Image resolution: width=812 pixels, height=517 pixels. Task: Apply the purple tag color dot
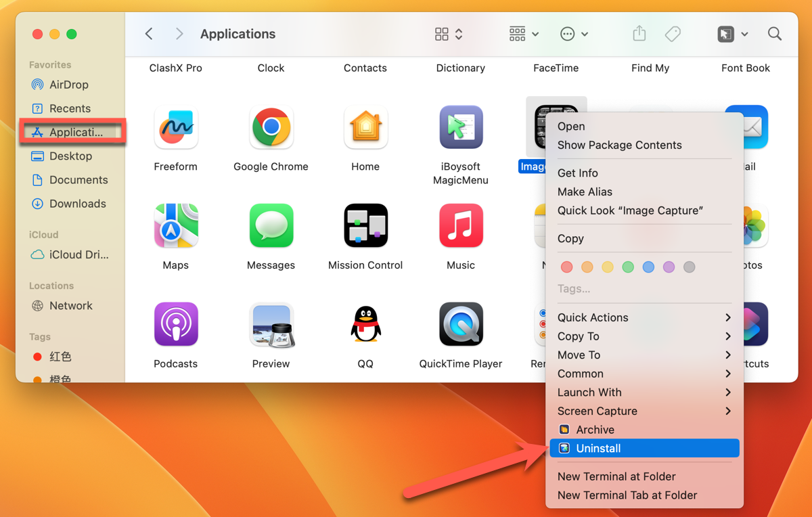[669, 267]
